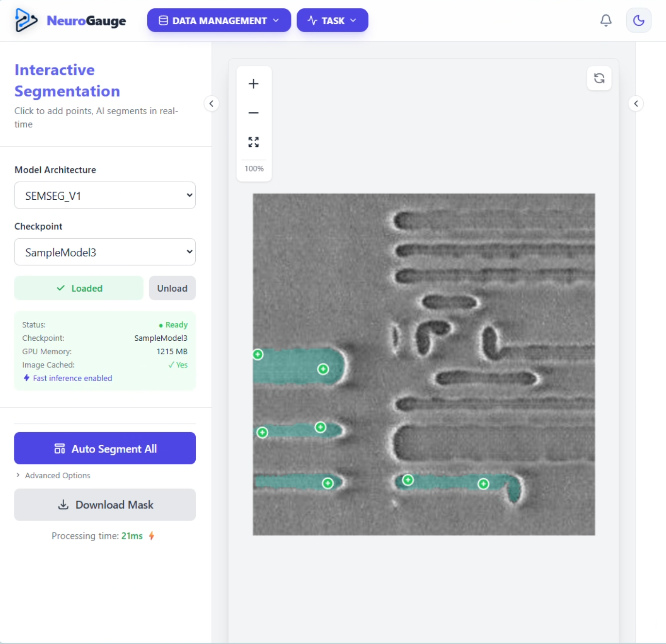
Task: Click the Download Mask button
Action: coord(105,505)
